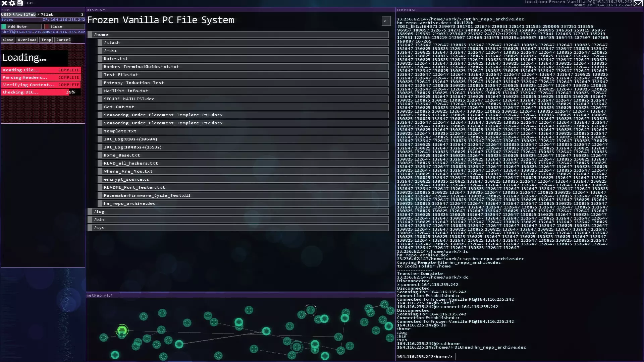
Task: Click the icon beside hn_repo_archive.dec
Action: click(x=100, y=203)
